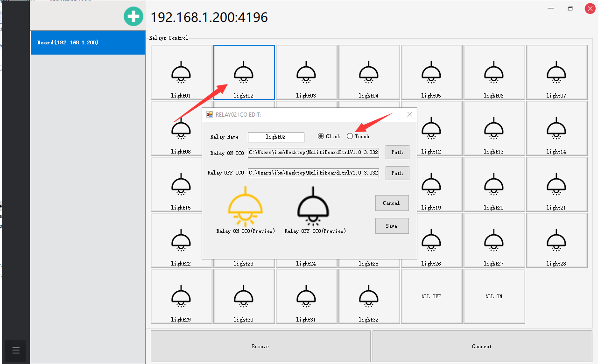This screenshot has height=364, width=598.
Task: Click Cancel in the ICO edit dialog
Action: (392, 203)
